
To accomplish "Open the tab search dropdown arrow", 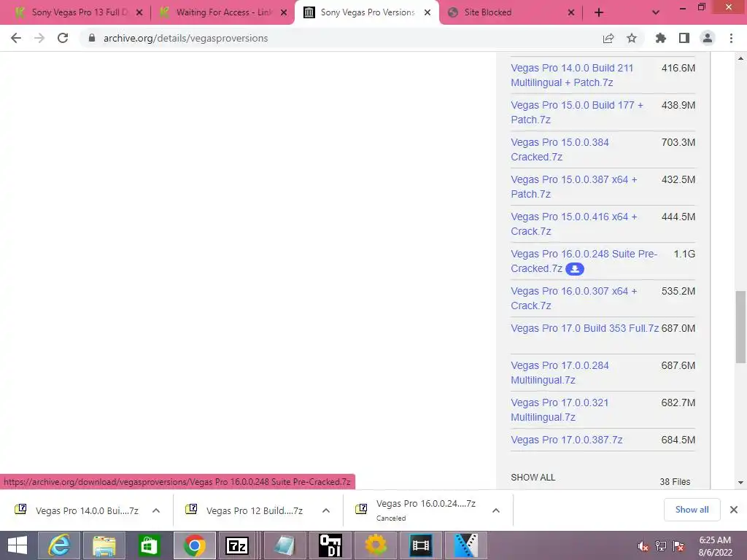I will (x=656, y=13).
